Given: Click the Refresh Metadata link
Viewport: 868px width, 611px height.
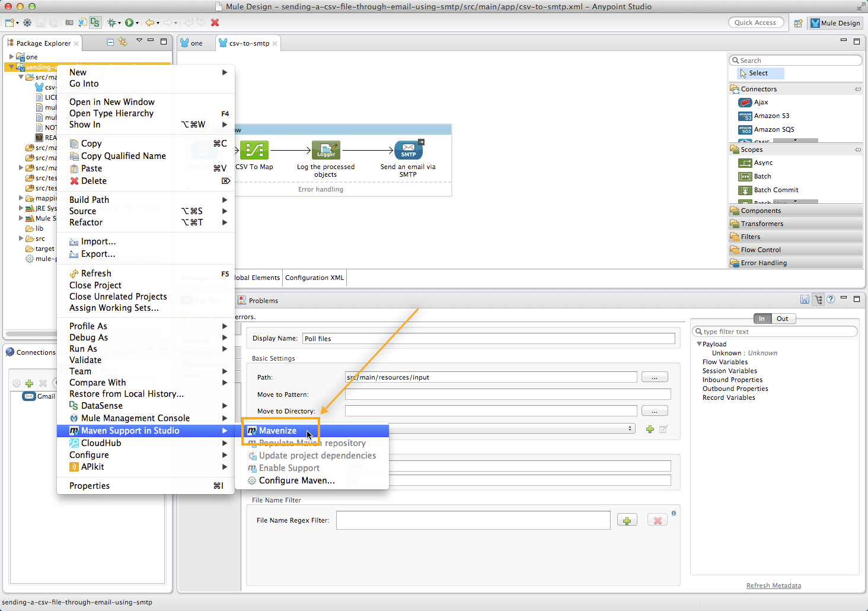Looking at the screenshot, I should [773, 585].
